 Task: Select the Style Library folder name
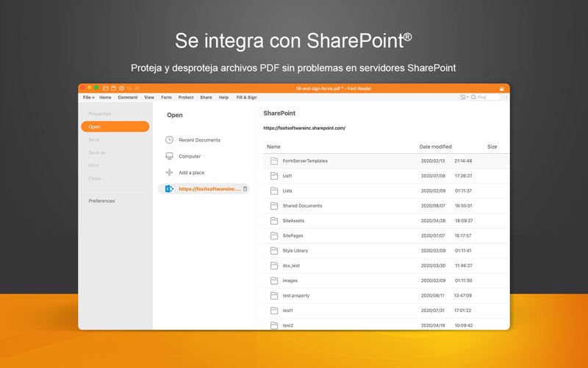tap(295, 251)
